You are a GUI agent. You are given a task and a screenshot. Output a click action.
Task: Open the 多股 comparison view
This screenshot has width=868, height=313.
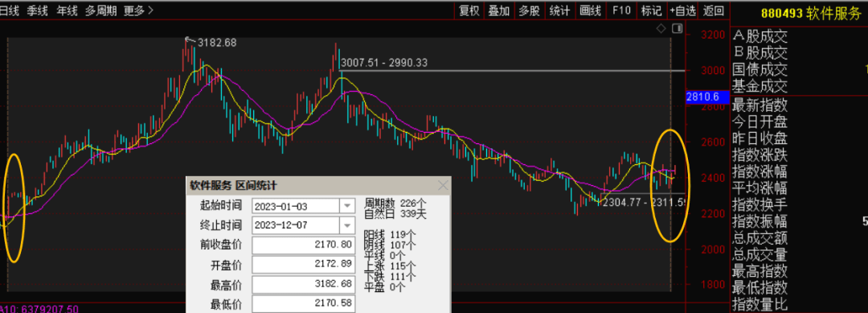point(529,10)
